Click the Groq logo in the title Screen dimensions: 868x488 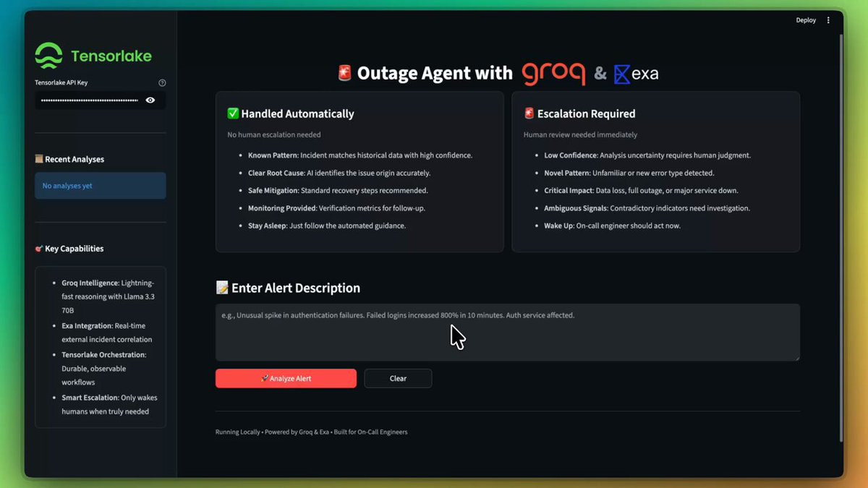coord(553,73)
